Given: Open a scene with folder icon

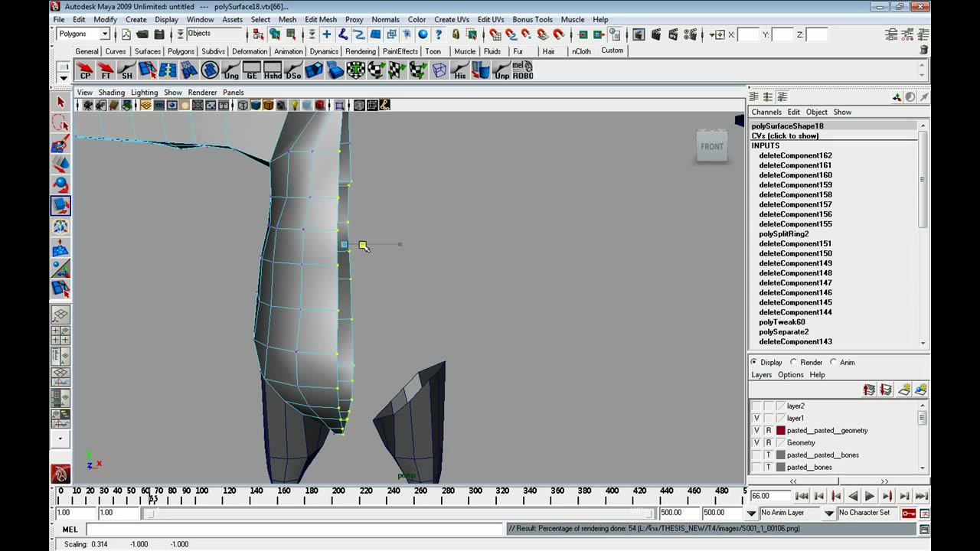Looking at the screenshot, I should click(x=142, y=34).
